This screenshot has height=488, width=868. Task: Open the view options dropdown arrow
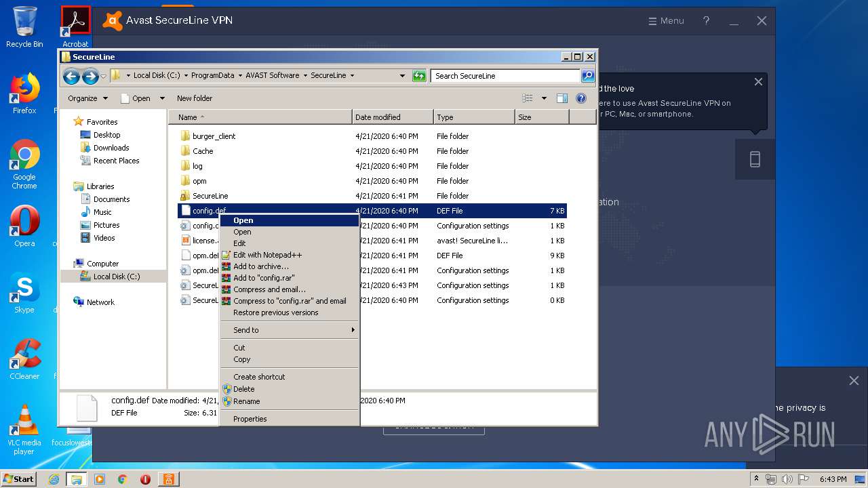coord(544,98)
